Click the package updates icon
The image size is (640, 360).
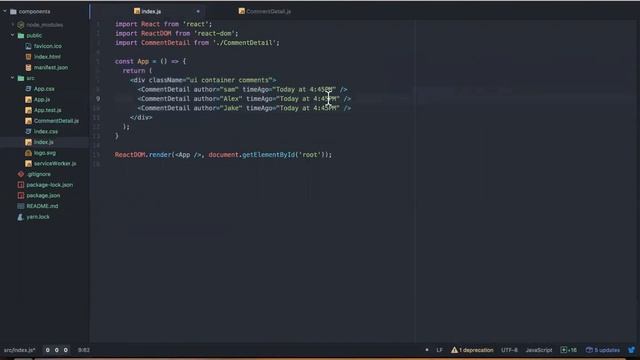pyautogui.click(x=589, y=350)
